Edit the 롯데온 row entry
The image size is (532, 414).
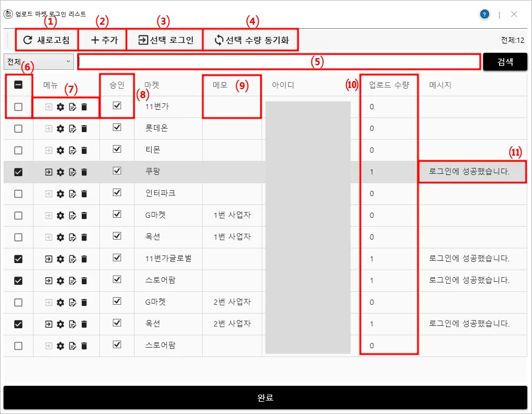pos(72,129)
